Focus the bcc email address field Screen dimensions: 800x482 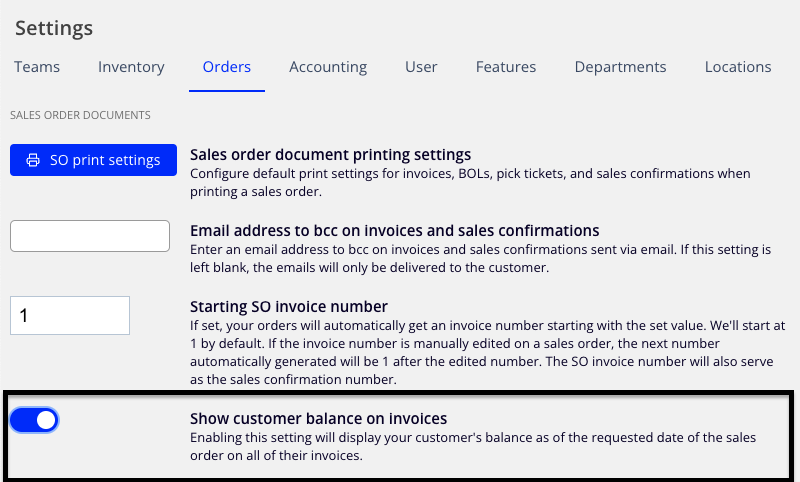90,236
